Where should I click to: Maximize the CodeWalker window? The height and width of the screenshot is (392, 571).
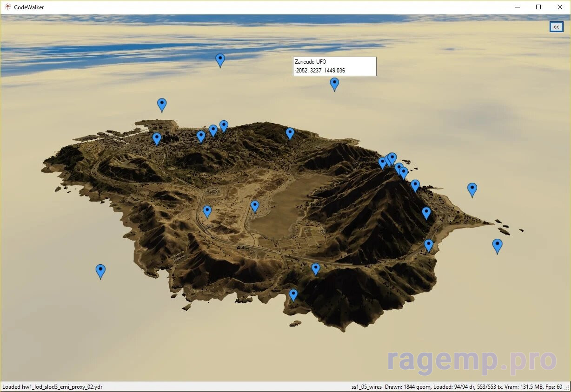538,7
